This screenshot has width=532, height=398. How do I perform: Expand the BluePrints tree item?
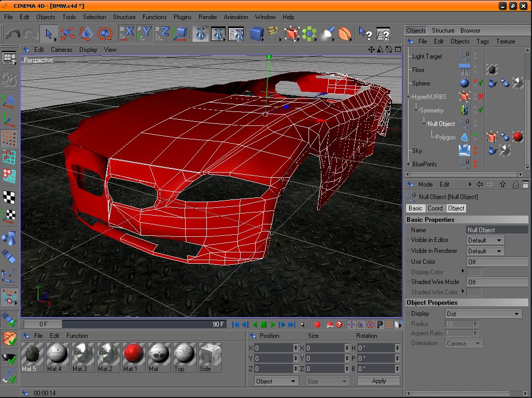pos(409,164)
